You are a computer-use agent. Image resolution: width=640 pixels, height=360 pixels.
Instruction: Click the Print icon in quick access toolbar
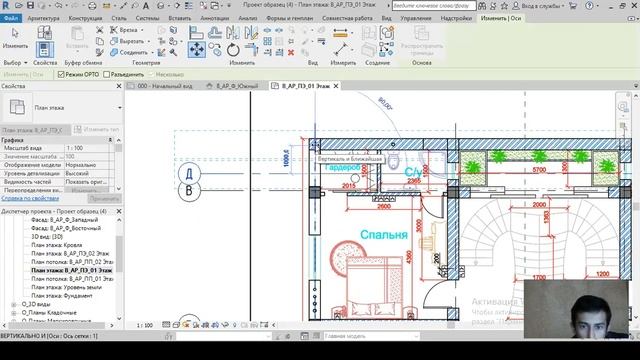point(92,6)
